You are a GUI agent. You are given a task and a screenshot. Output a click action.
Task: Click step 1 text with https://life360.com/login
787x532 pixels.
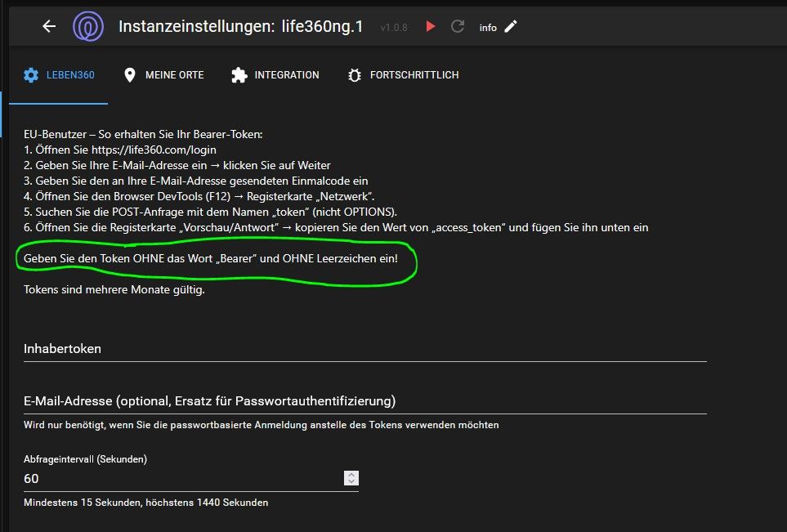tap(120, 150)
